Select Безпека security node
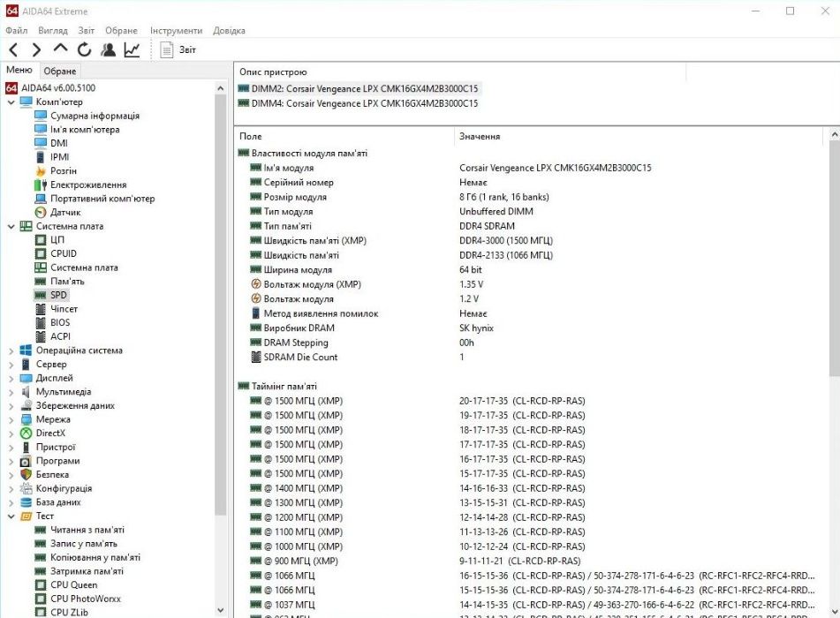 [52, 474]
